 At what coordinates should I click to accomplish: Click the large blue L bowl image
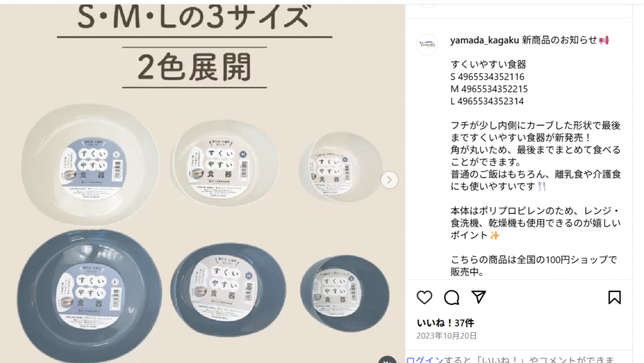pos(89,296)
